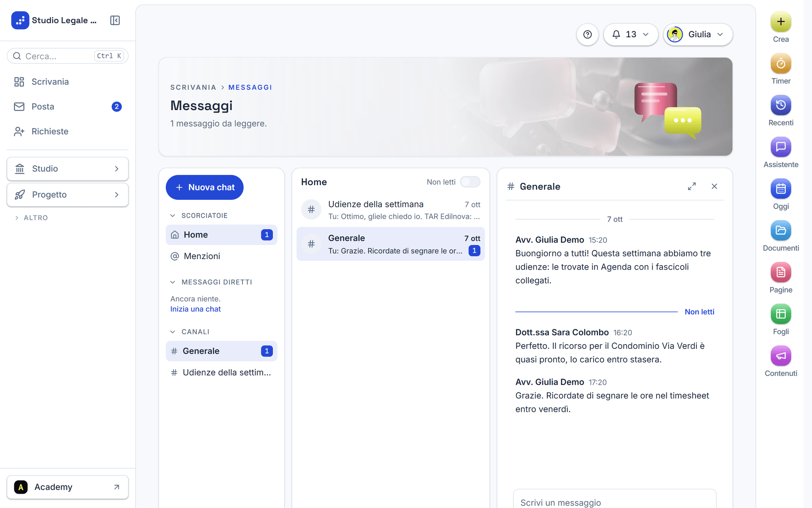Image resolution: width=812 pixels, height=508 pixels.
Task: Open the Contenuti megaphone icon
Action: coord(781,356)
